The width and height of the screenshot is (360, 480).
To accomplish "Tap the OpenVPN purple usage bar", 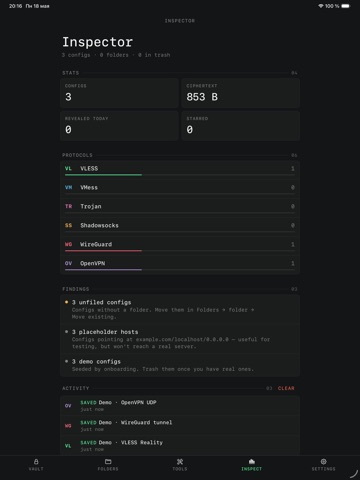I will pyautogui.click(x=103, y=270).
